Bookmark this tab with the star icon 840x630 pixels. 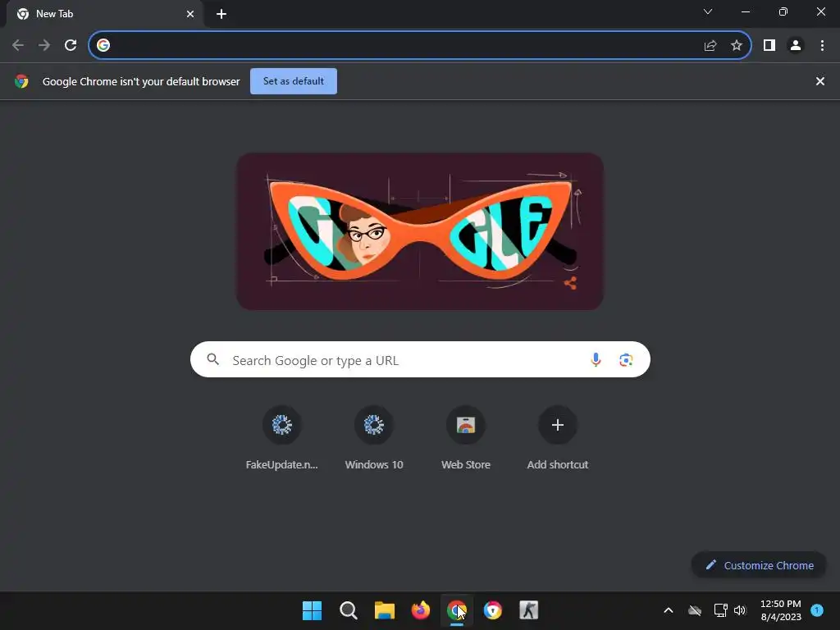click(x=737, y=46)
